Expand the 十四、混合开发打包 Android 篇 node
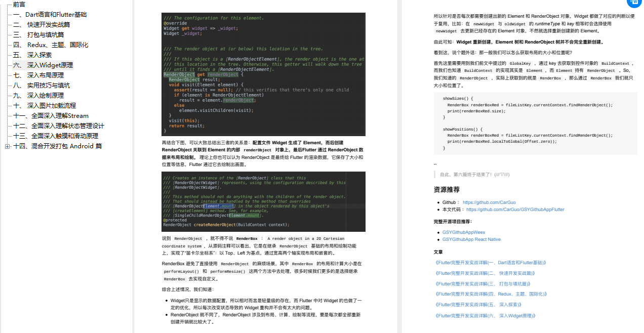This screenshot has height=333, width=644. tap(7, 146)
